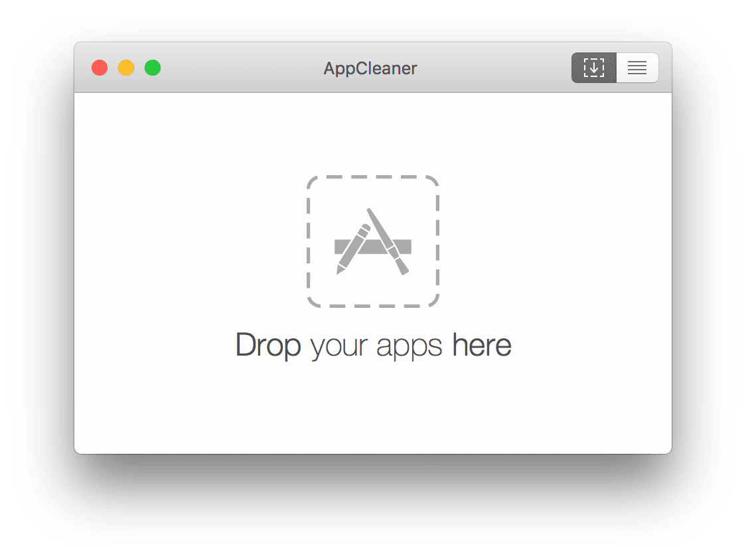Click the dashed app drop area
The width and height of the screenshot is (746, 560).
[372, 242]
